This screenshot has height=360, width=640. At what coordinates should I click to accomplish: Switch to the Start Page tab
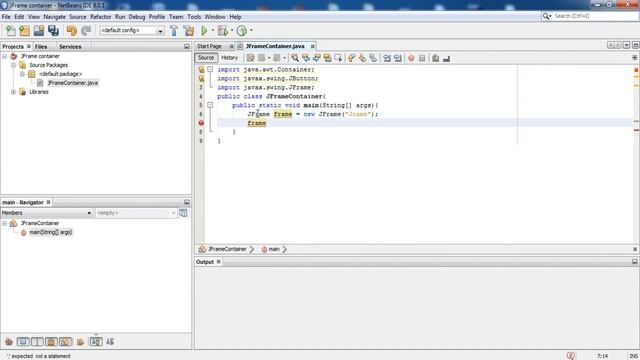(209, 47)
